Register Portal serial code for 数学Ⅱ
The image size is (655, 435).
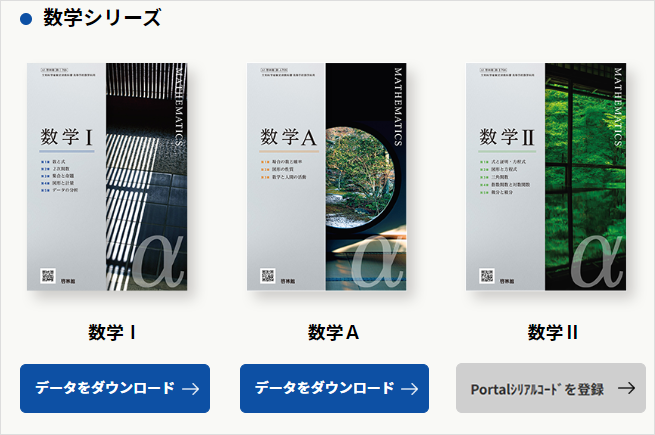[x=551, y=388]
